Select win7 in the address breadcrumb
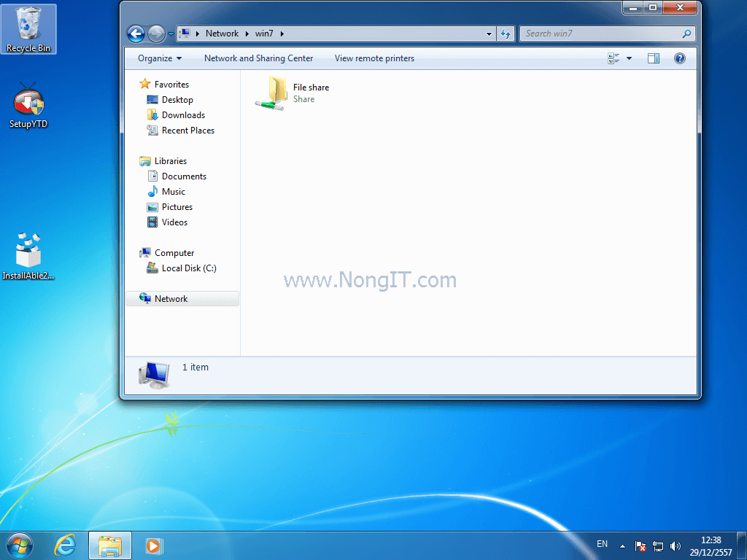This screenshot has width=747, height=560. [264, 34]
